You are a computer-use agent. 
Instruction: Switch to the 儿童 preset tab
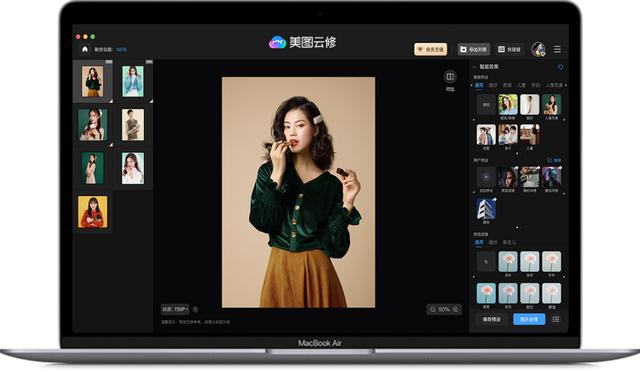(x=522, y=85)
